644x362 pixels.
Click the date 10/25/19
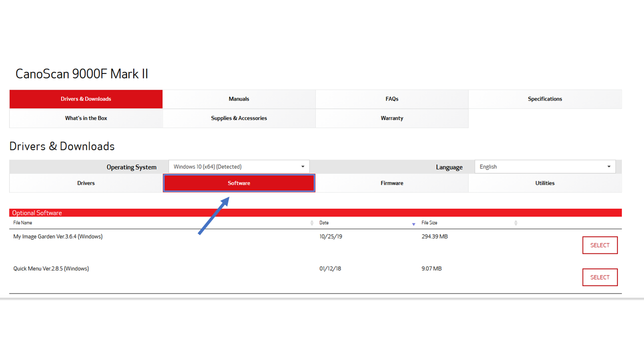(x=331, y=236)
